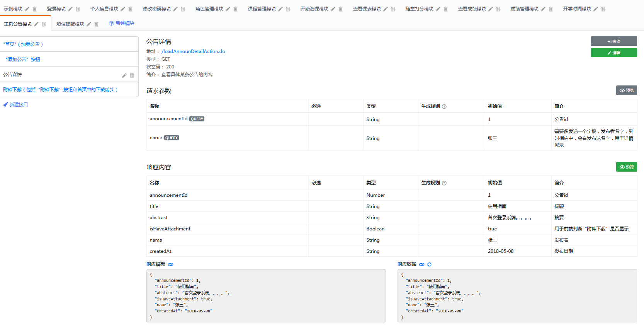
Task: Preview the 响应内容 with green 预览 button
Action: click(x=627, y=167)
